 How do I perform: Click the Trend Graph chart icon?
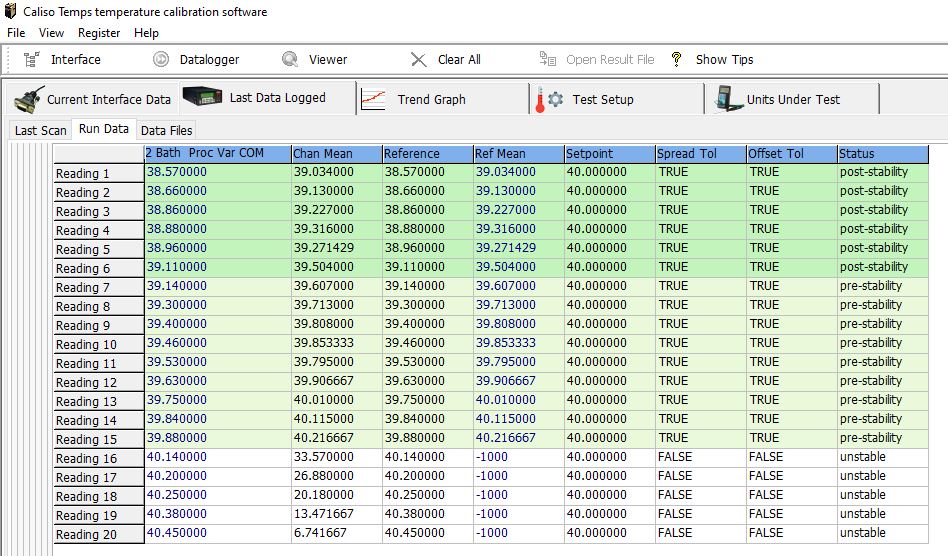click(373, 99)
